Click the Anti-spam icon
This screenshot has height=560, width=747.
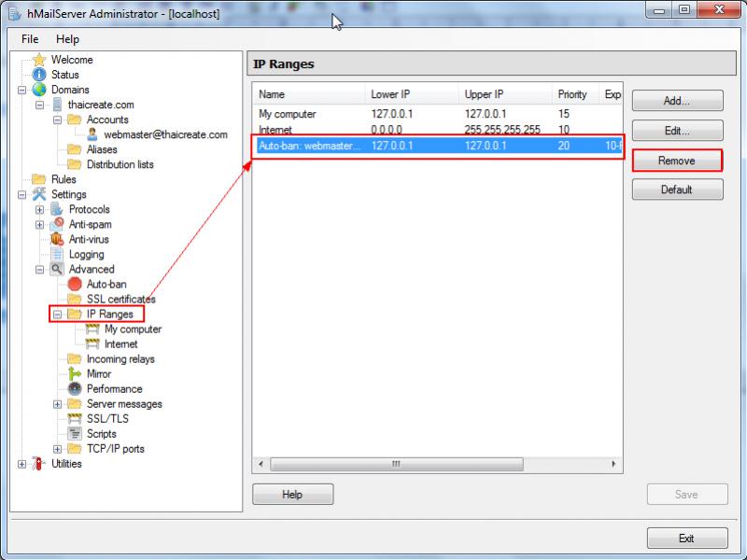click(x=57, y=224)
